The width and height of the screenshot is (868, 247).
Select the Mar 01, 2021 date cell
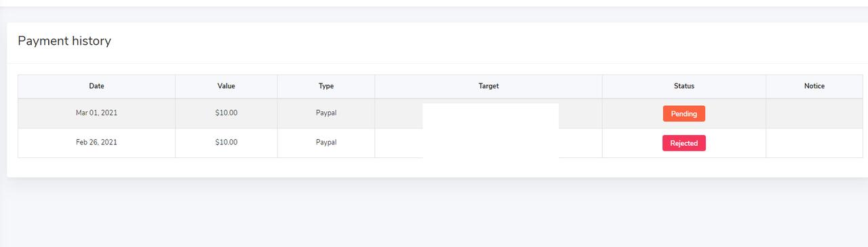pyautogui.click(x=96, y=113)
